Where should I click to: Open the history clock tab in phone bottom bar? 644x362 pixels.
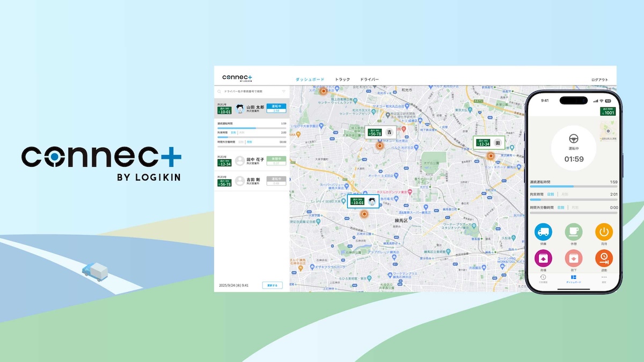pos(543,278)
